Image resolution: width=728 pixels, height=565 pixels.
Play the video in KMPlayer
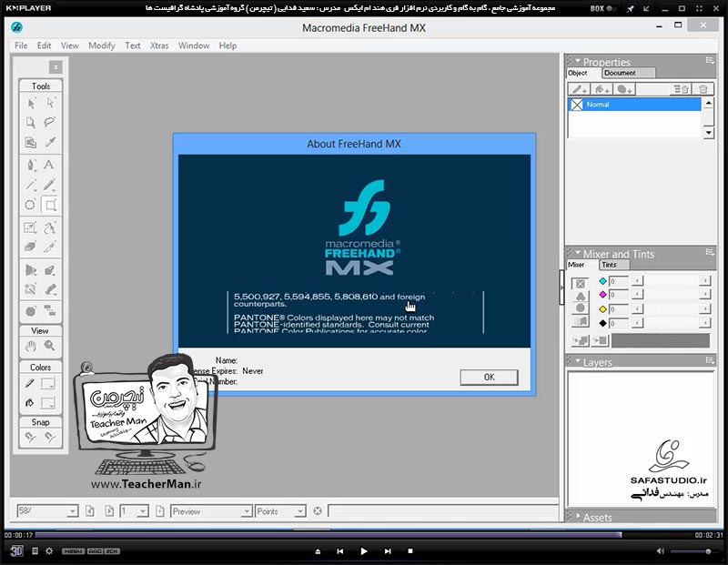click(363, 551)
